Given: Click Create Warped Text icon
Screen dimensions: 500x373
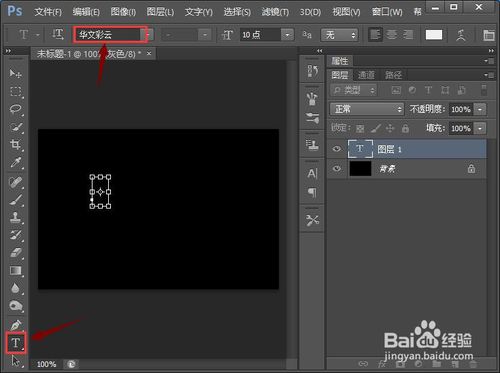Looking at the screenshot, I should point(461,35).
